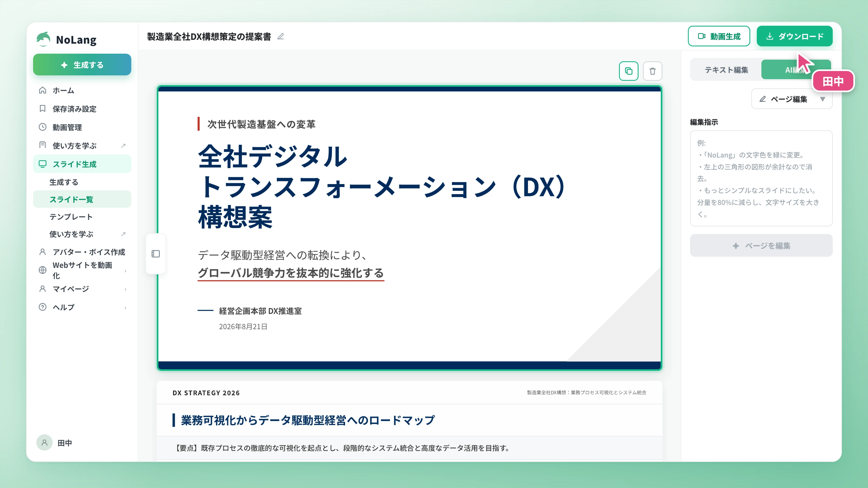Click the DX STRATEGY 2026 header
Viewport: 868px width, 488px height.
(206, 393)
